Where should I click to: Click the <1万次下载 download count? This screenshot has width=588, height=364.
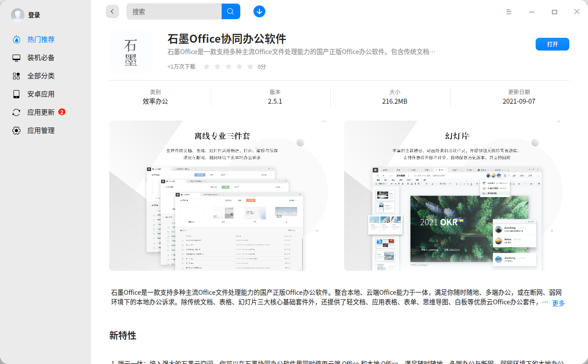click(x=181, y=66)
